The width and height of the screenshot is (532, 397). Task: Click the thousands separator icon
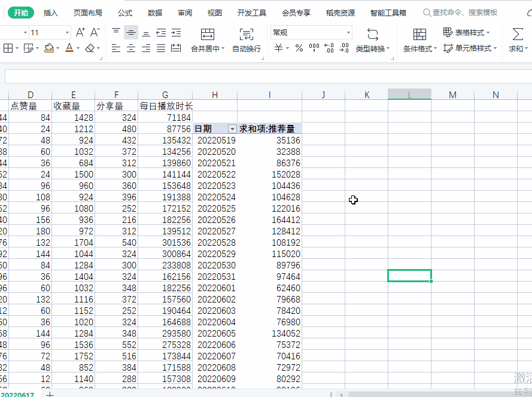(x=314, y=48)
